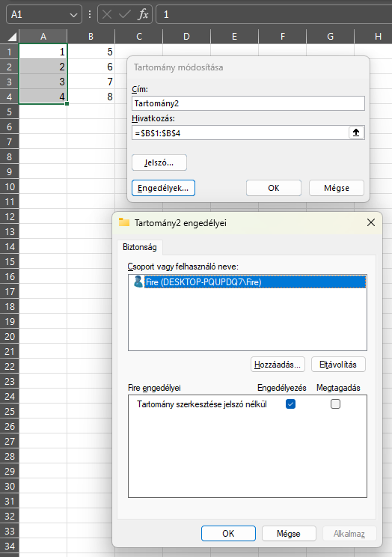Click the enter checkmark icon in formula bar
Image resolution: width=392 pixels, height=557 pixels.
pyautogui.click(x=125, y=14)
